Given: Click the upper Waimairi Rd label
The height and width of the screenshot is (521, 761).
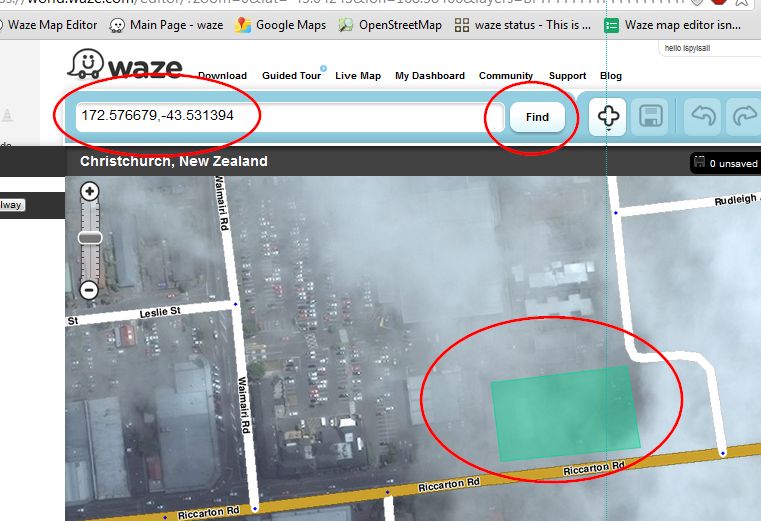Looking at the screenshot, I should click(222, 203).
